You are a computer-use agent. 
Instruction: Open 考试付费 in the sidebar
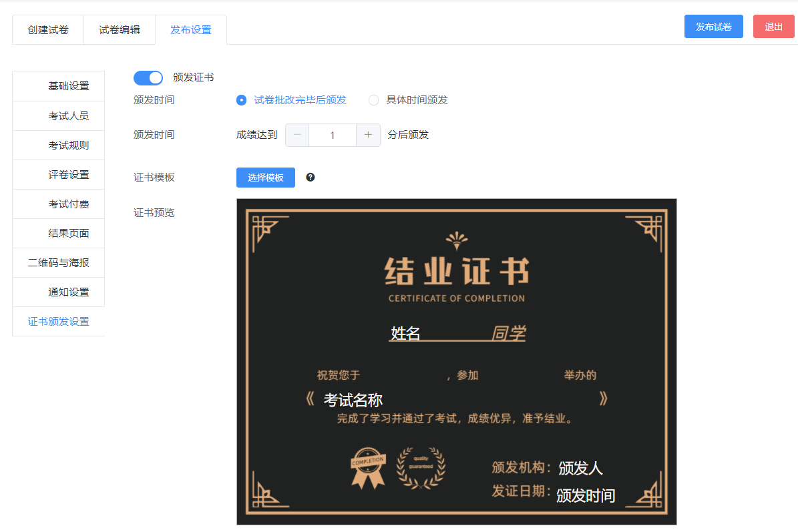tap(59, 204)
